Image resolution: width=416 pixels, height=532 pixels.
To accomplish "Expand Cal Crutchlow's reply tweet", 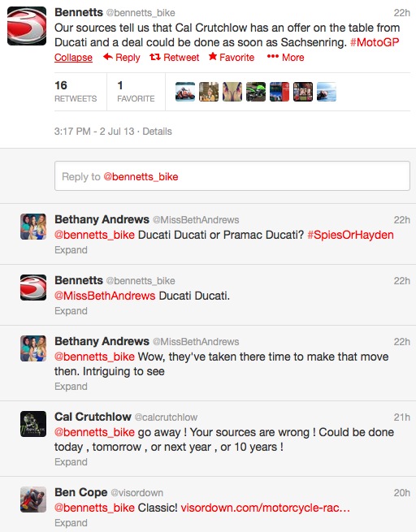I will pyautogui.click(x=71, y=462).
